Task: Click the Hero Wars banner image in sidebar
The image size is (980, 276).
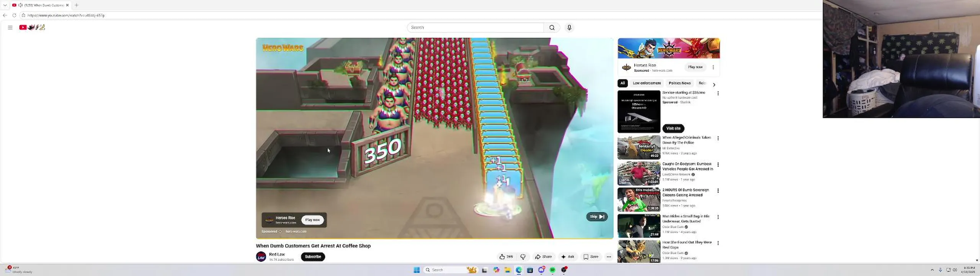Action: click(669, 48)
